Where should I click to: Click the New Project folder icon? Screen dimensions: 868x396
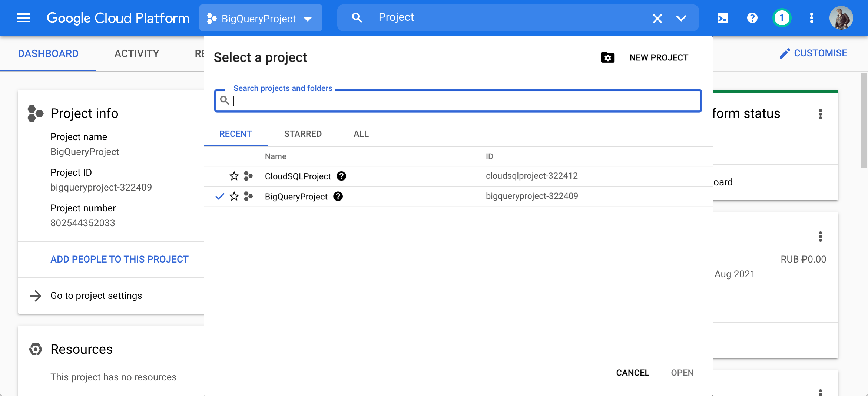pos(607,57)
